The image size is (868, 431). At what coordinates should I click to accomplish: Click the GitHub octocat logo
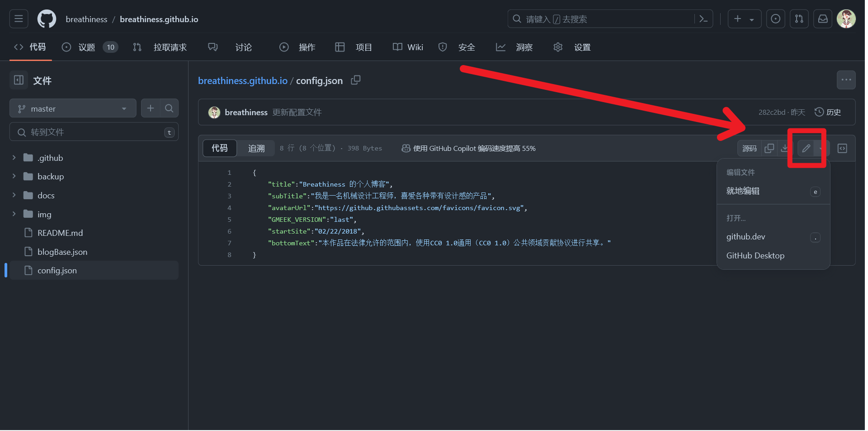tap(47, 19)
